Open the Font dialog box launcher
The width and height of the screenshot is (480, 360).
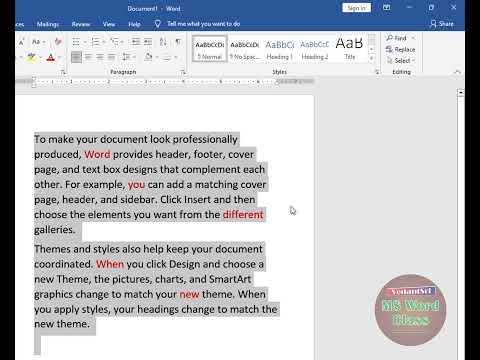pyautogui.click(x=63, y=72)
